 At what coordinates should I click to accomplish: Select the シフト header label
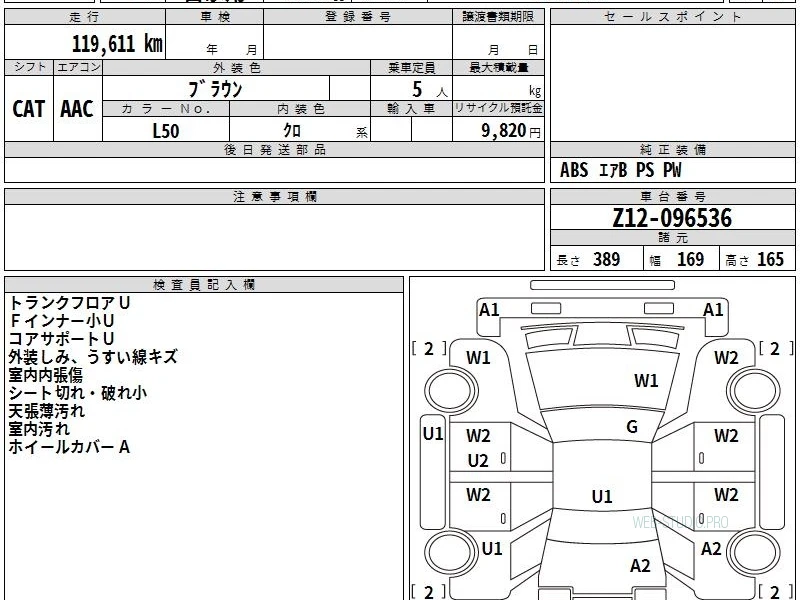(x=29, y=67)
